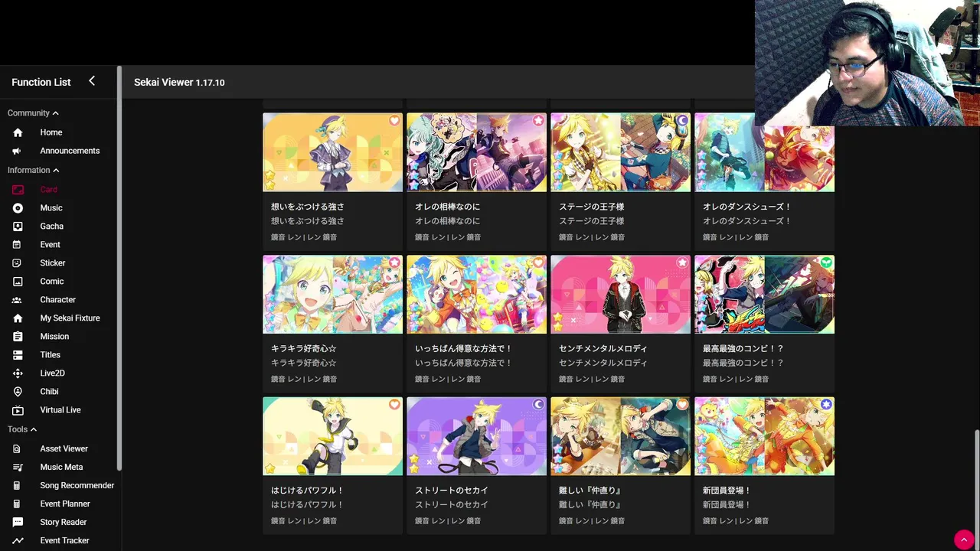Viewport: 980px width, 551px height.
Task: Click the sidebar vertical scrollbar
Action: pos(119,268)
